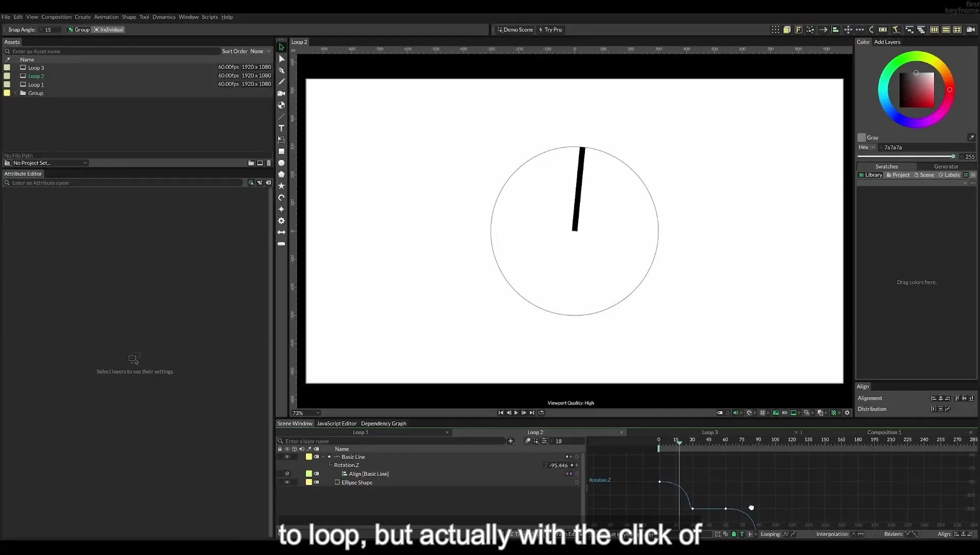980x555 pixels.
Task: Open Hex color mode dropdown
Action: [867, 147]
